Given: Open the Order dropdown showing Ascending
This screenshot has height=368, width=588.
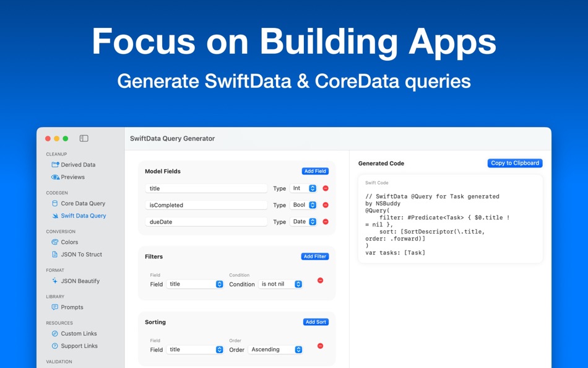Looking at the screenshot, I should coord(275,349).
